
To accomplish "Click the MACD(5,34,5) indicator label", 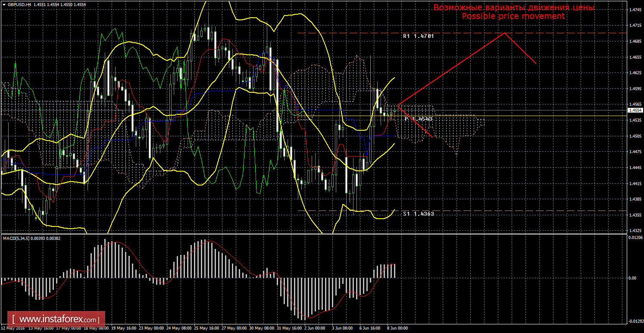I will pyautogui.click(x=17, y=238).
